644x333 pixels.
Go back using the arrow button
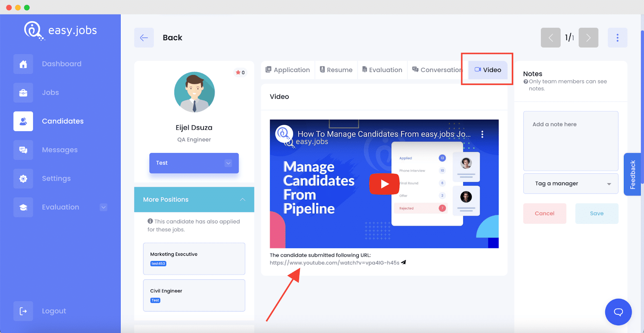tap(144, 37)
